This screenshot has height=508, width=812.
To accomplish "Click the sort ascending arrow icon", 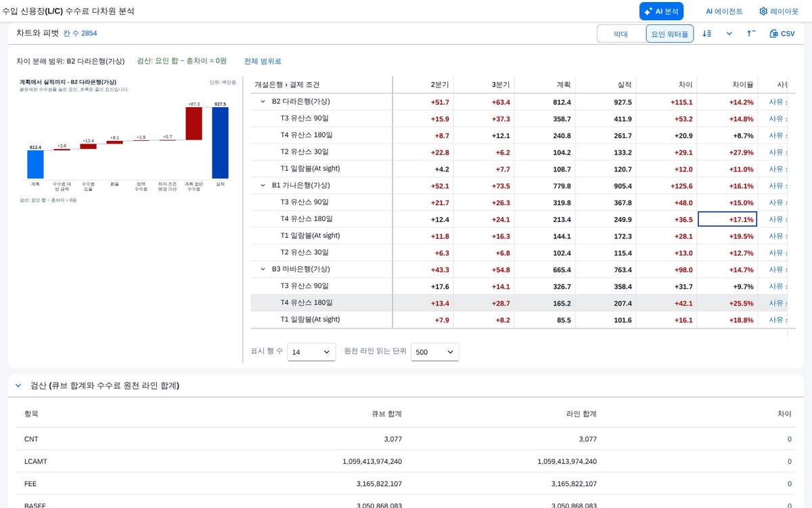I will [x=751, y=34].
